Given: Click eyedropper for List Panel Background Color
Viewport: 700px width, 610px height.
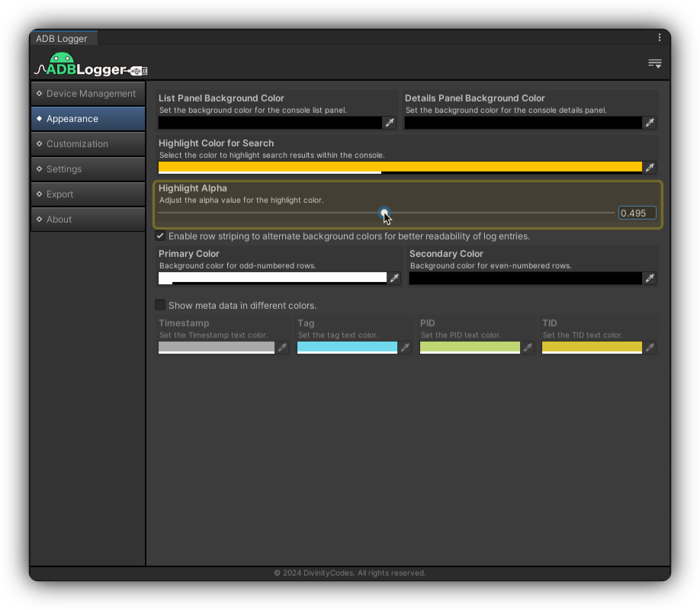Looking at the screenshot, I should point(389,123).
